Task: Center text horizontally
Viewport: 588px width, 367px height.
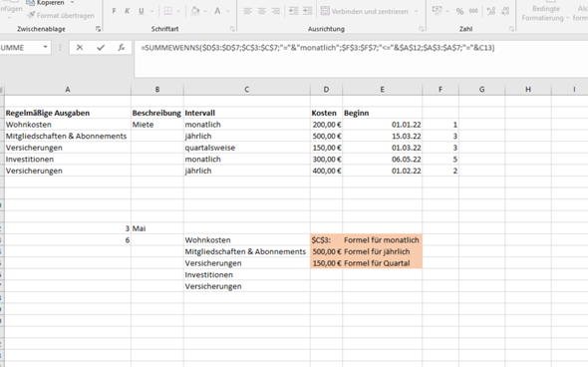Action: click(x=262, y=11)
